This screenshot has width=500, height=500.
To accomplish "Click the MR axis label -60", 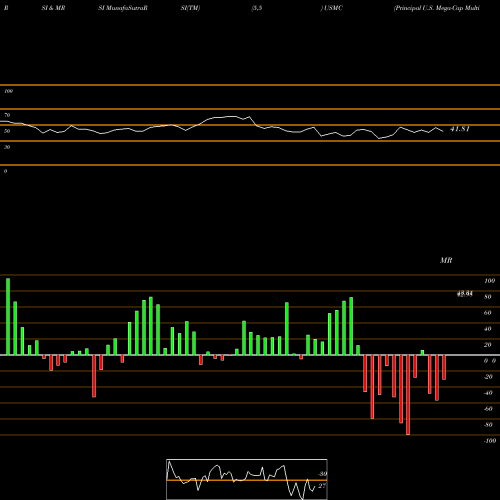I will click(x=488, y=409).
